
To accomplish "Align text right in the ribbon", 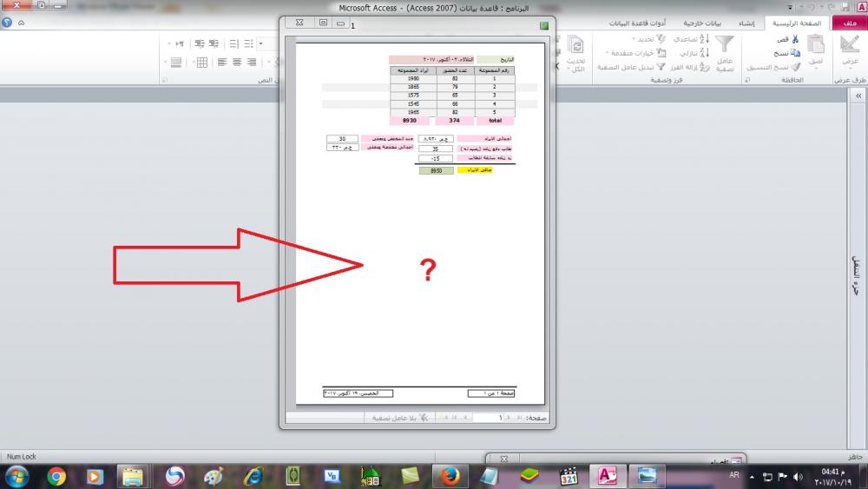I will (x=252, y=62).
